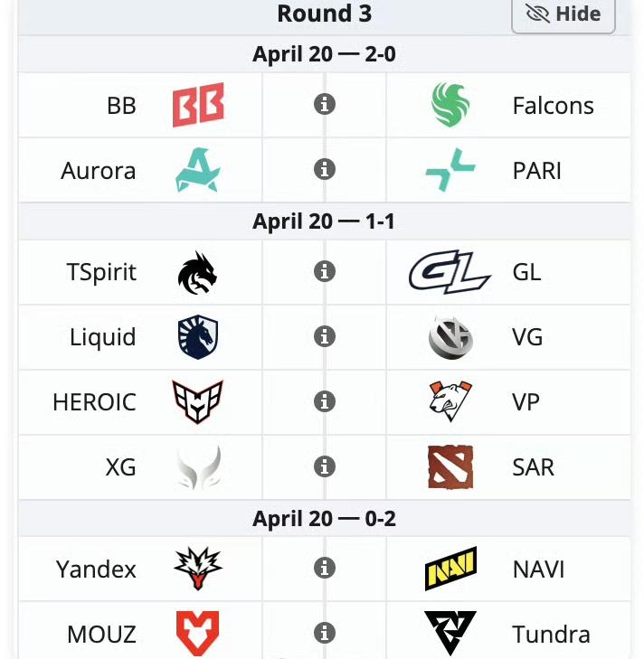The width and height of the screenshot is (644, 659).
Task: Select the Virtus.pro bear logo
Action: pyautogui.click(x=450, y=401)
